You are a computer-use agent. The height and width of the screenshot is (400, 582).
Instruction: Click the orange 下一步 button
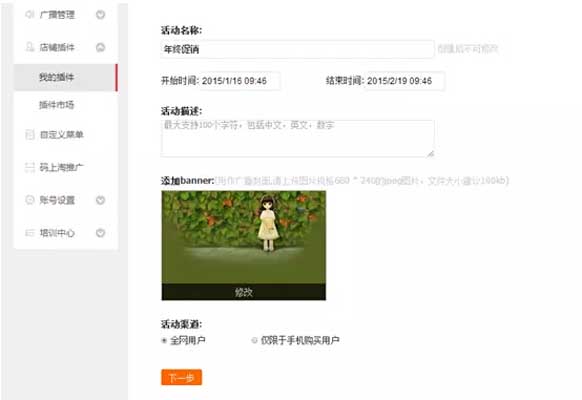pos(182,377)
